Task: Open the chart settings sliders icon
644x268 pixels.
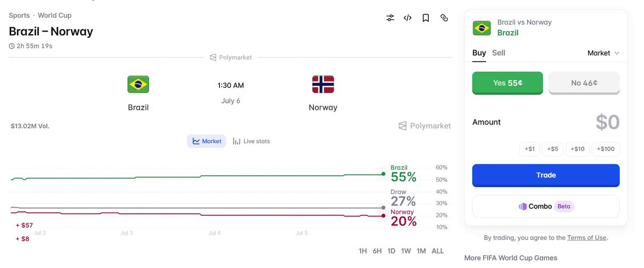Action: coord(390,18)
